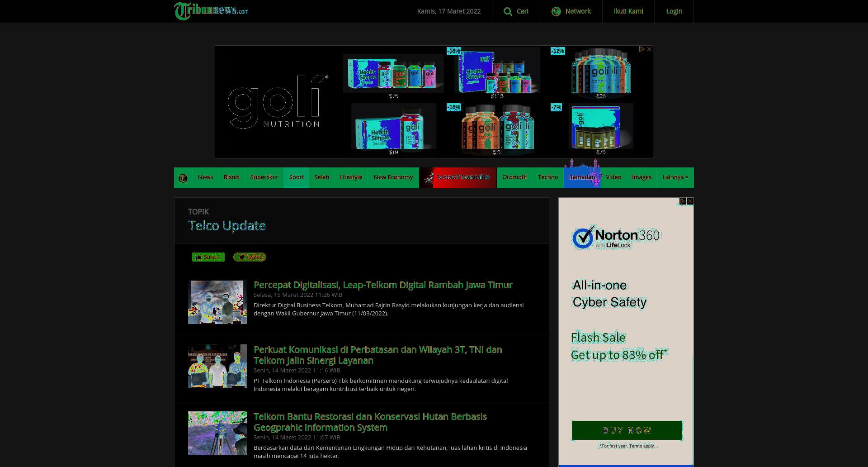Open the Superskor section
Image resolution: width=868 pixels, height=467 pixels.
(264, 177)
